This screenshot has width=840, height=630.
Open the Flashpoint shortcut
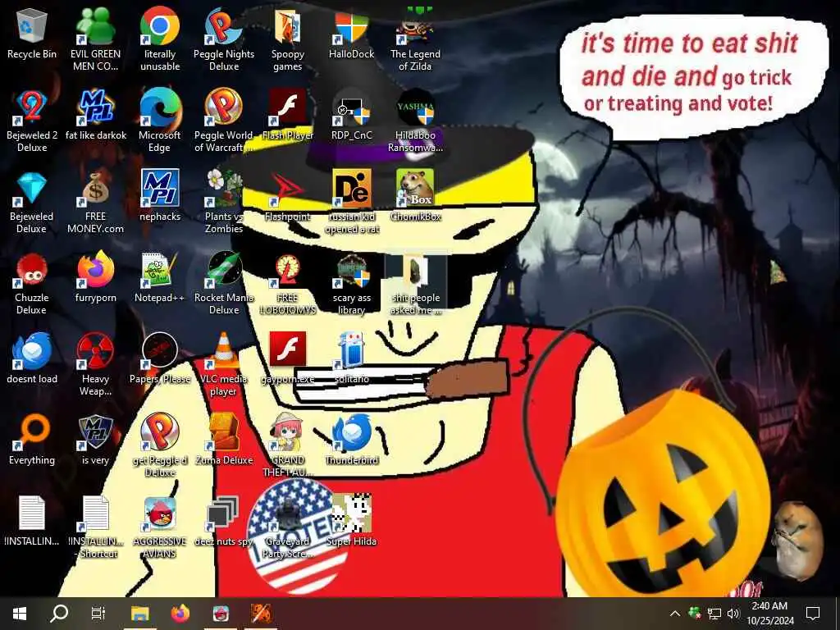click(x=288, y=196)
